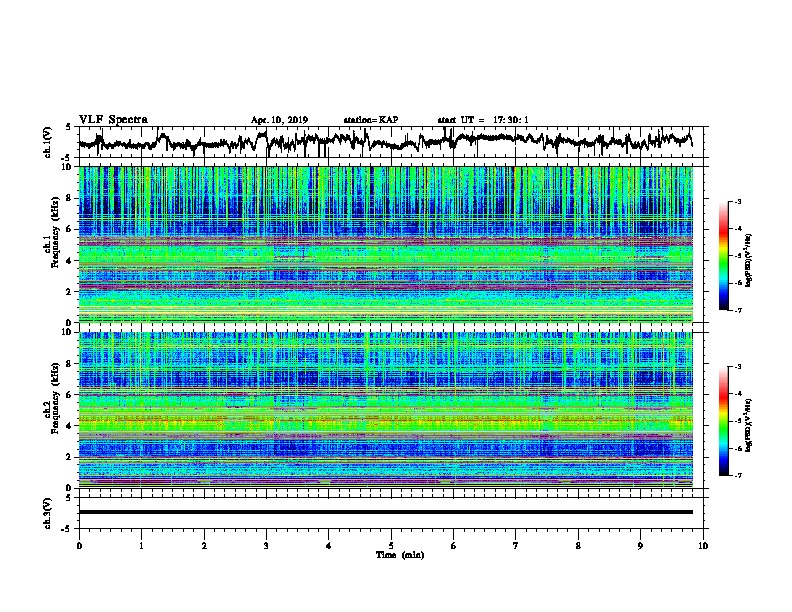
Task: Click the "5" tick on the Time axis
Action: (x=391, y=546)
